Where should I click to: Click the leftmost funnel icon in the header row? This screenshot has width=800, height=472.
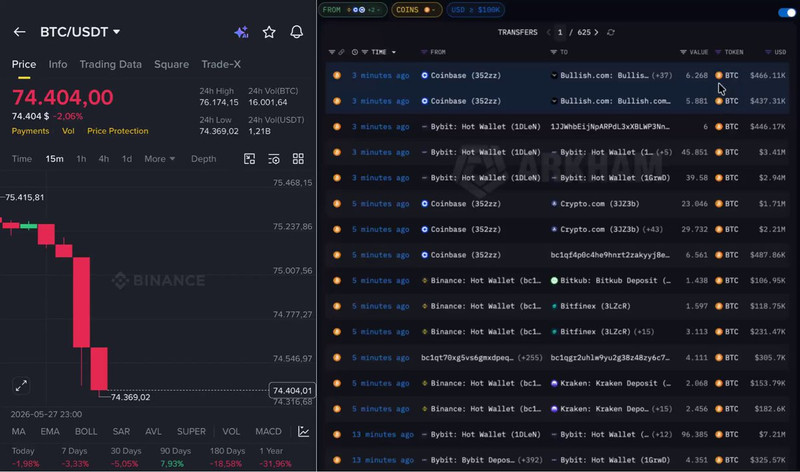(x=332, y=52)
